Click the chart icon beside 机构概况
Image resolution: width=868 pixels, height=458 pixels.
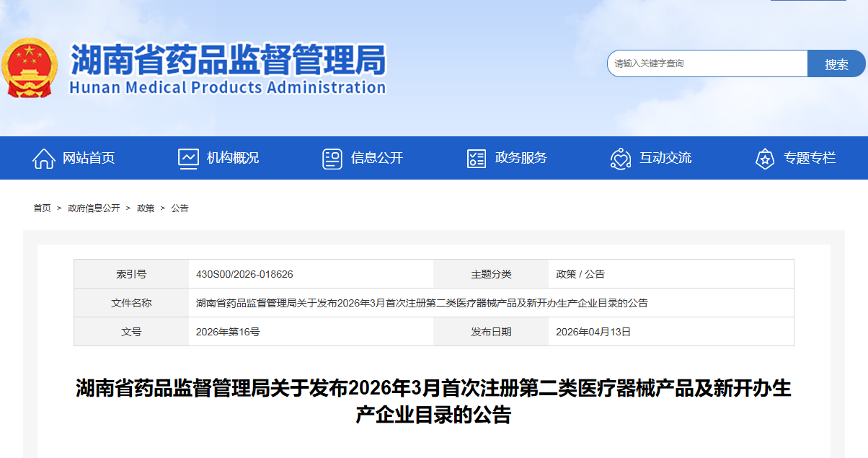coord(188,159)
